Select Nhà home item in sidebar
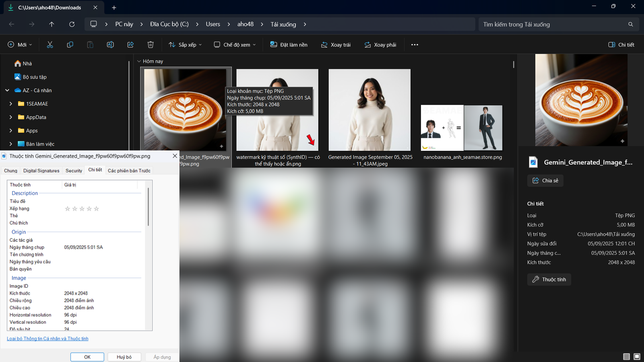Screen dimensions: 644x362 point(23,64)
